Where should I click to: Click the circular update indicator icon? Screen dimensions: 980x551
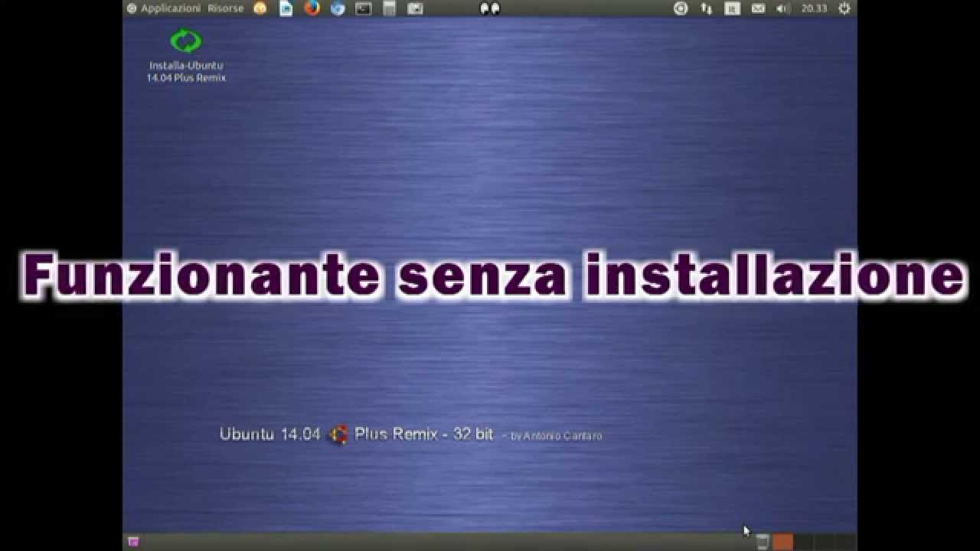681,8
